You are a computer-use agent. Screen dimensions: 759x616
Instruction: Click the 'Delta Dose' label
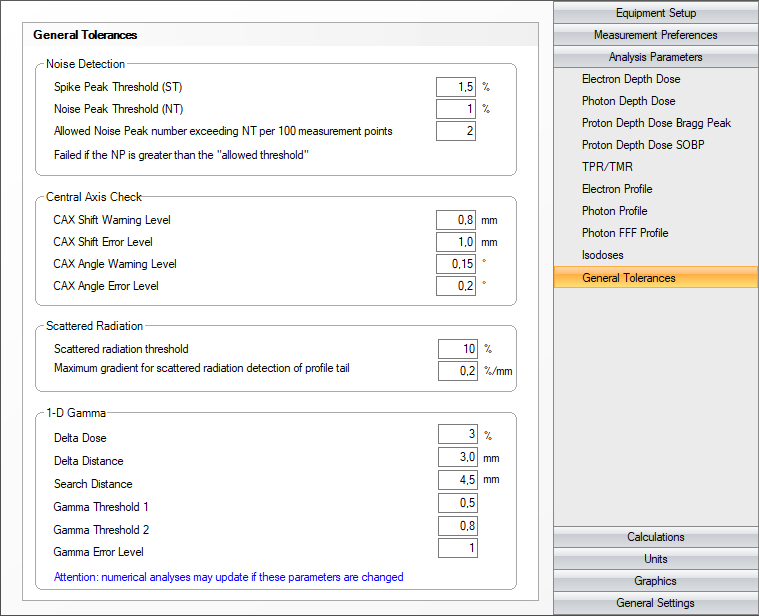click(x=80, y=438)
